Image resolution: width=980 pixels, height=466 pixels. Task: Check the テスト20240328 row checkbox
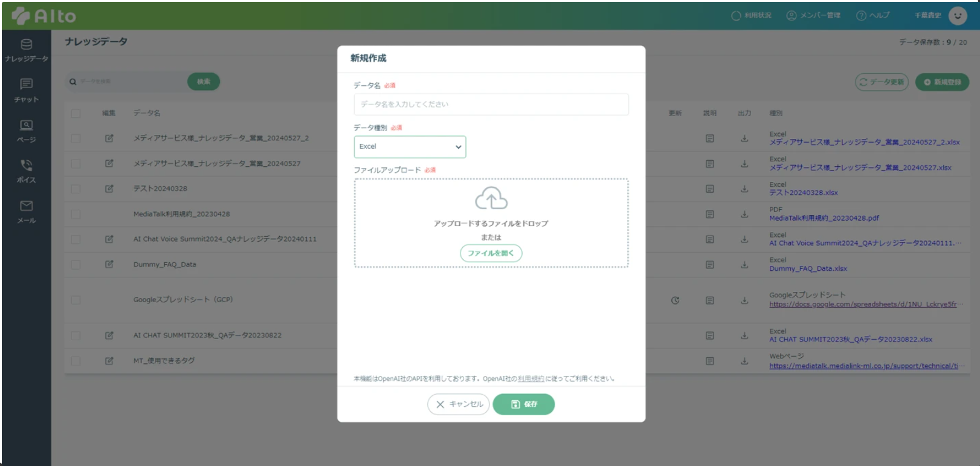click(x=76, y=189)
